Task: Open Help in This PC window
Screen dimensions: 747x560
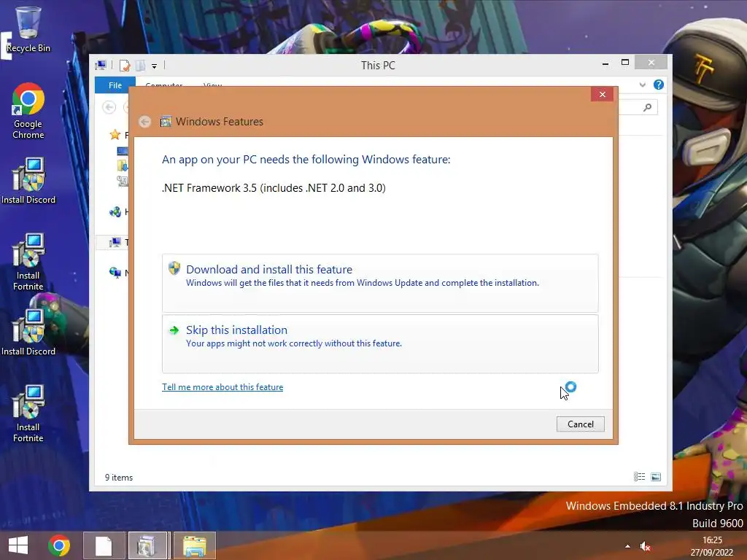Action: coord(659,85)
